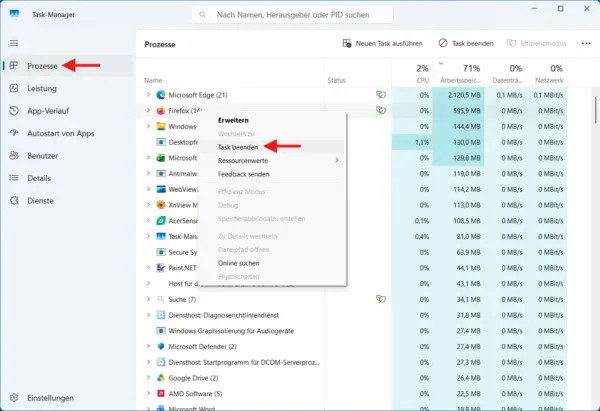Viewport: 600px width, 411px height.
Task: Choose Erweitern in the context menu
Action: click(x=233, y=120)
